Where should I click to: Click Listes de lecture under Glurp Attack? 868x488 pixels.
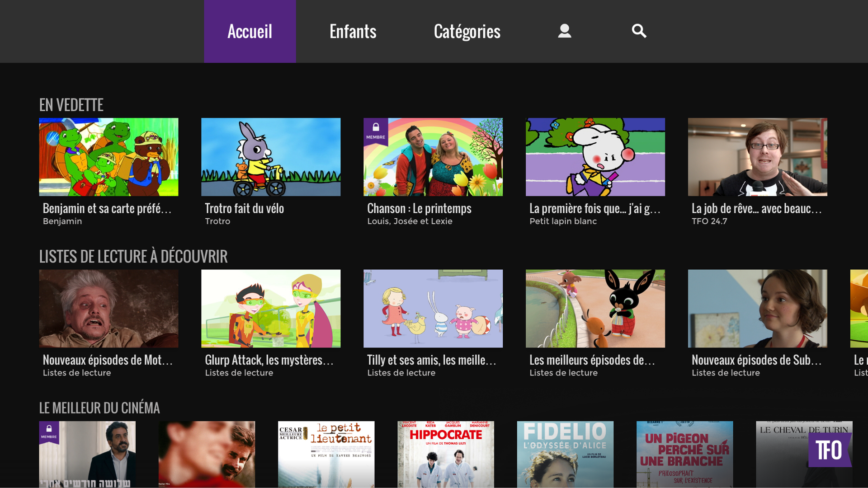pyautogui.click(x=239, y=373)
